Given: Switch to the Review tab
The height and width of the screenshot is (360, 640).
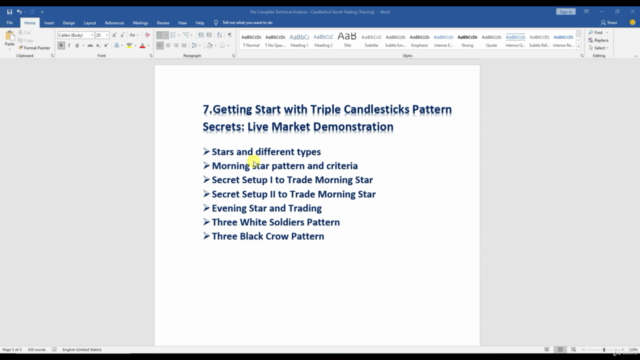Looking at the screenshot, I should coord(163,23).
